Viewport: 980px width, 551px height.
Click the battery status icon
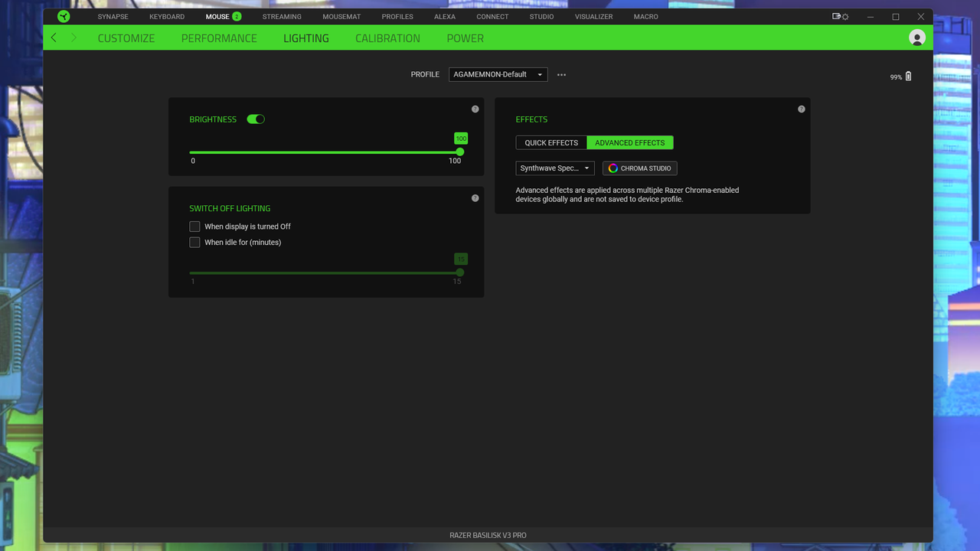pyautogui.click(x=909, y=77)
